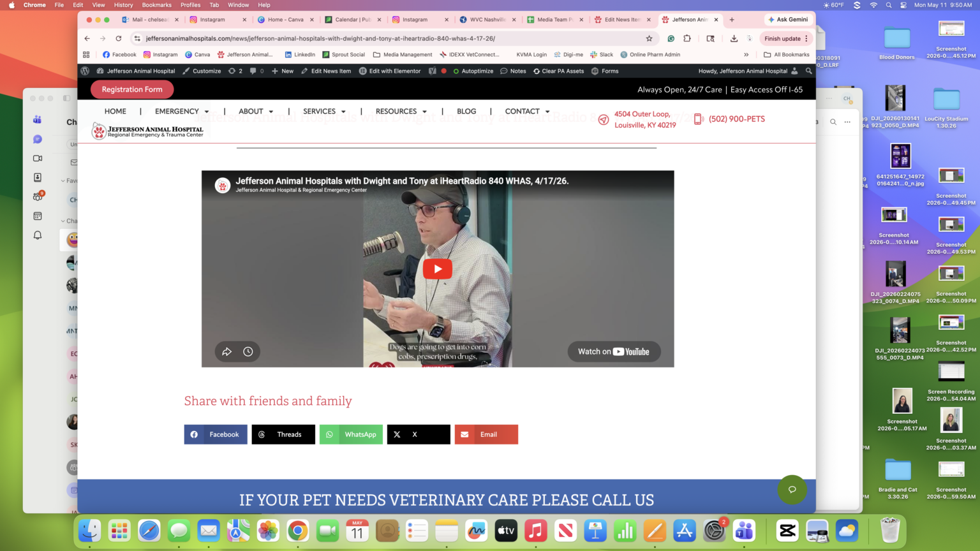Share article via X button
This screenshot has height=551, width=980.
pyautogui.click(x=419, y=434)
